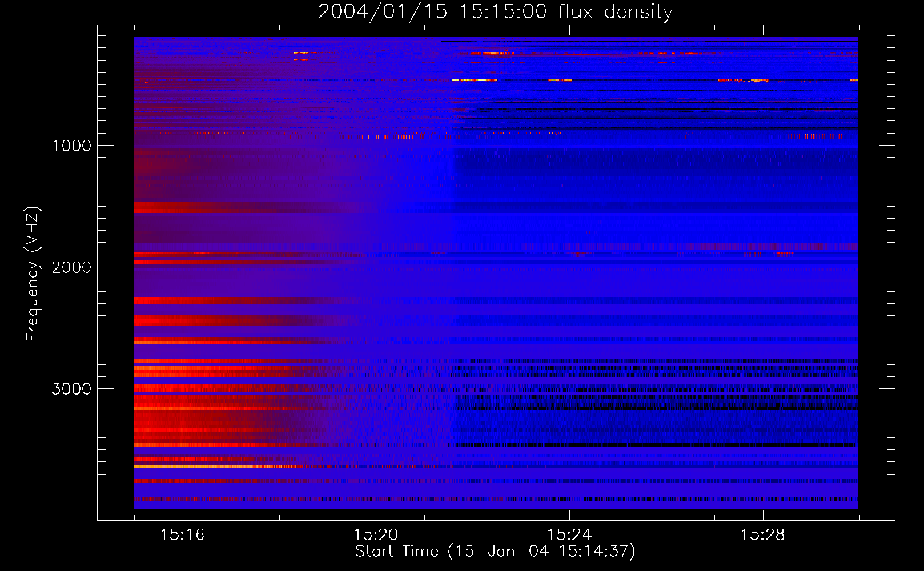Click the 'Start Time (15-Jan-04 15:14:37)' axis label

click(x=495, y=552)
